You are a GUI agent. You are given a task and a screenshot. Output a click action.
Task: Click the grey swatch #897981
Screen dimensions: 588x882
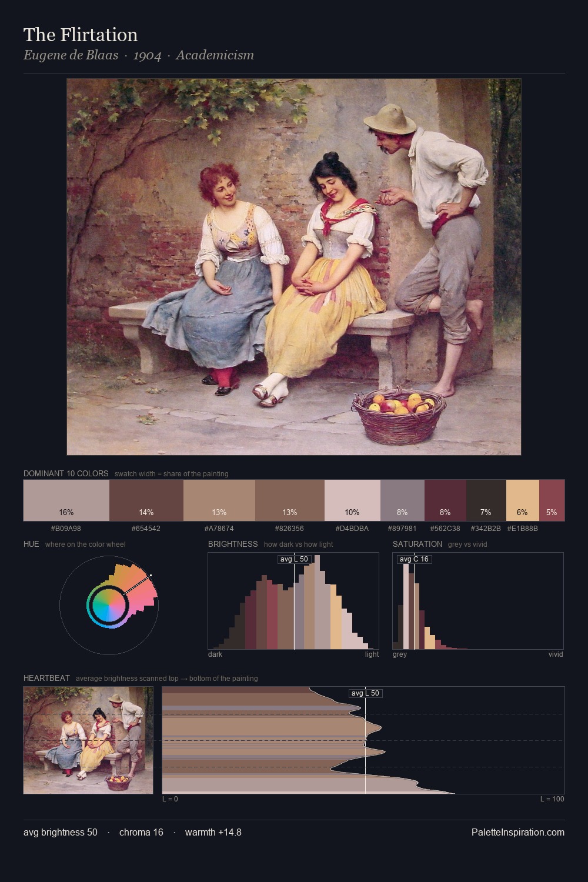pyautogui.click(x=402, y=500)
